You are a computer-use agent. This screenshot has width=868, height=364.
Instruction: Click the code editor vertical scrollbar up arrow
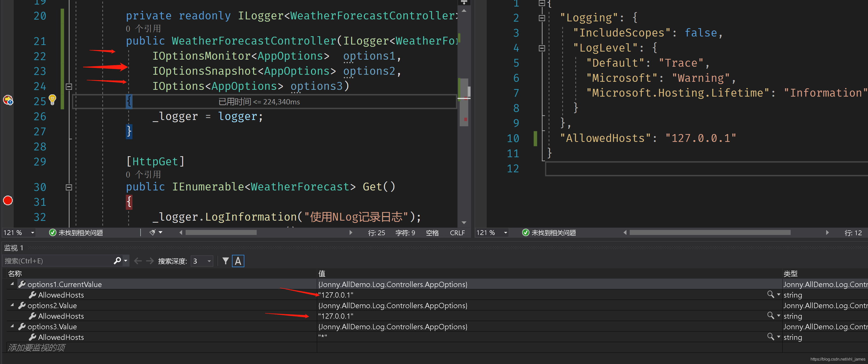click(464, 11)
